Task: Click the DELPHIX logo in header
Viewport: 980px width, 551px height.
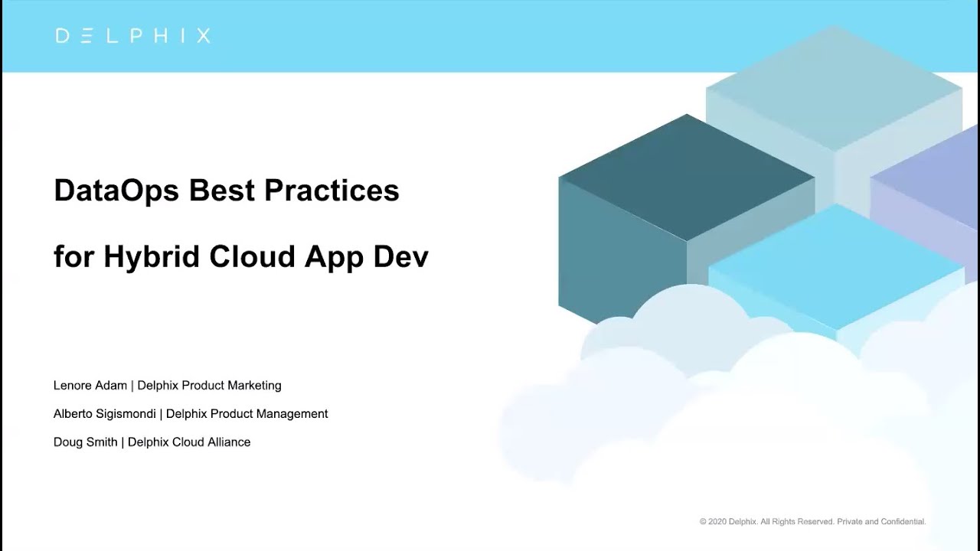Action: tap(132, 36)
